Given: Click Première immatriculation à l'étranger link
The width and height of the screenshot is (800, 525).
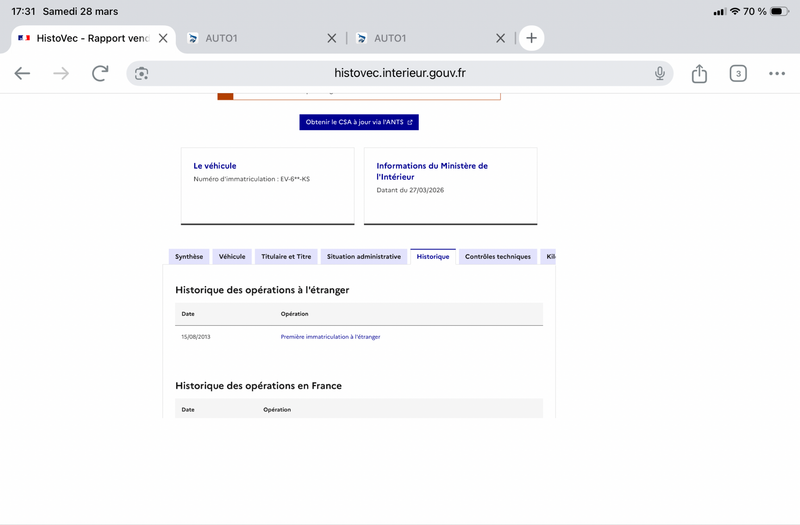Looking at the screenshot, I should 330,337.
